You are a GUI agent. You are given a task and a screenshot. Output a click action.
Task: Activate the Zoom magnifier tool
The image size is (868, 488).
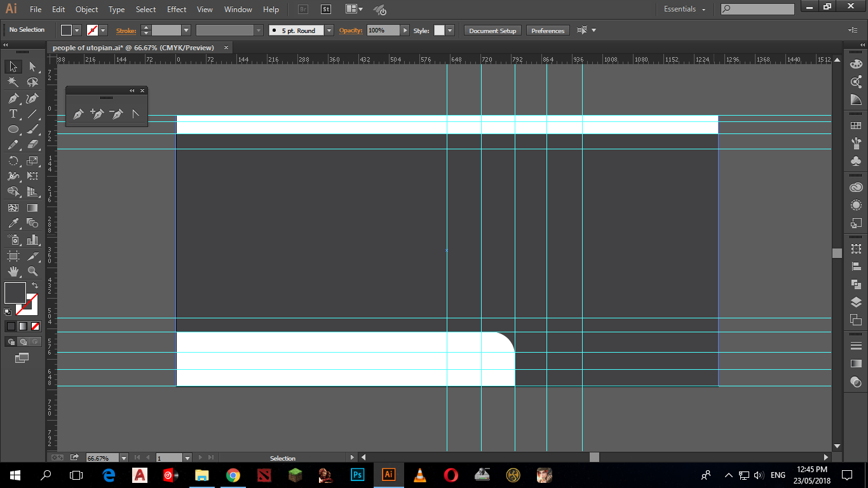[32, 271]
